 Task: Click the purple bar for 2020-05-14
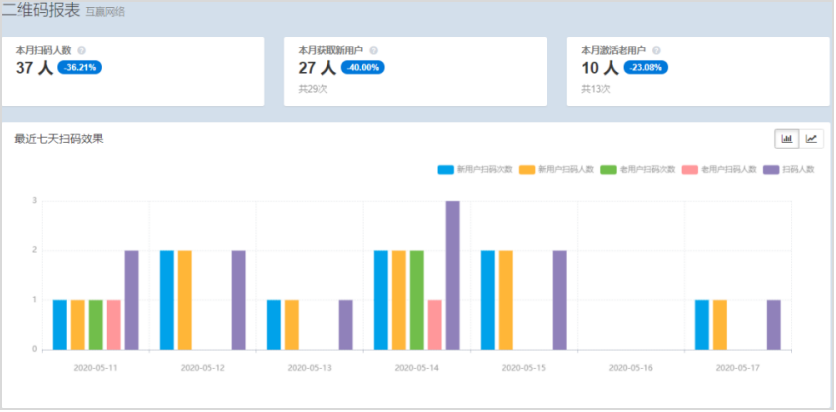(453, 275)
